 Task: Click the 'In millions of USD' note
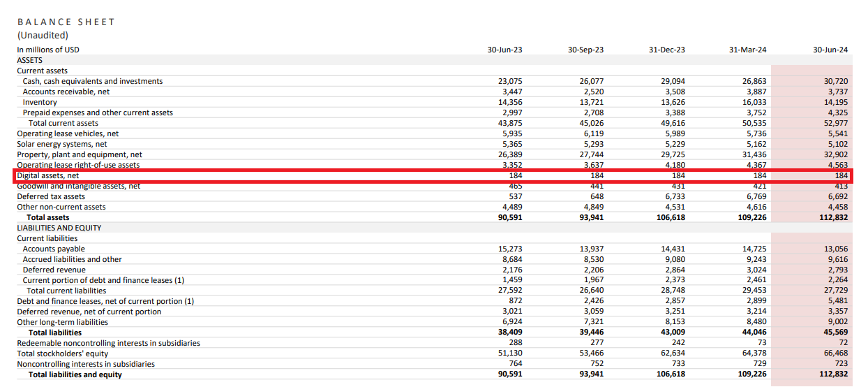click(x=48, y=50)
